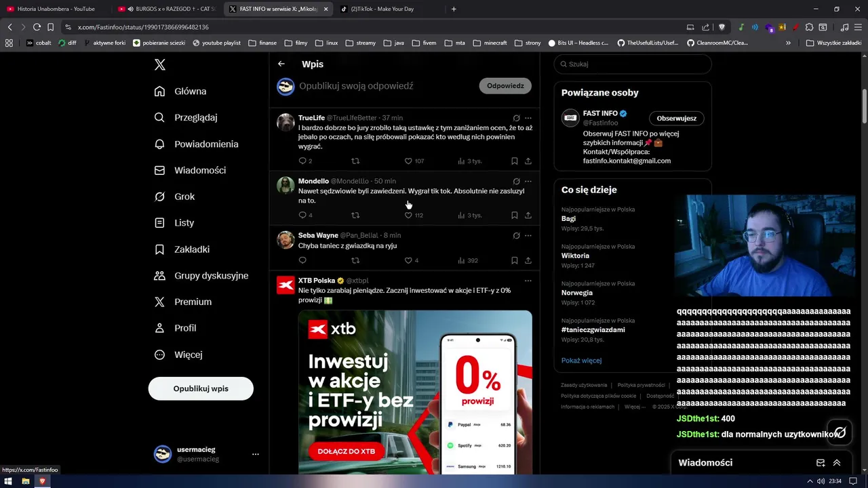Reply to the Mondello comment
The height and width of the screenshot is (488, 868).
pyautogui.click(x=302, y=216)
